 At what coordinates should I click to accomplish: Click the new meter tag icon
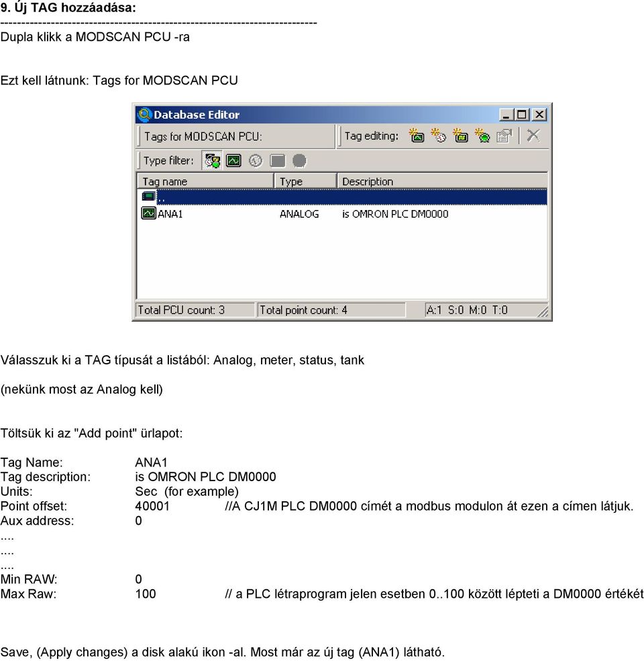point(438,136)
